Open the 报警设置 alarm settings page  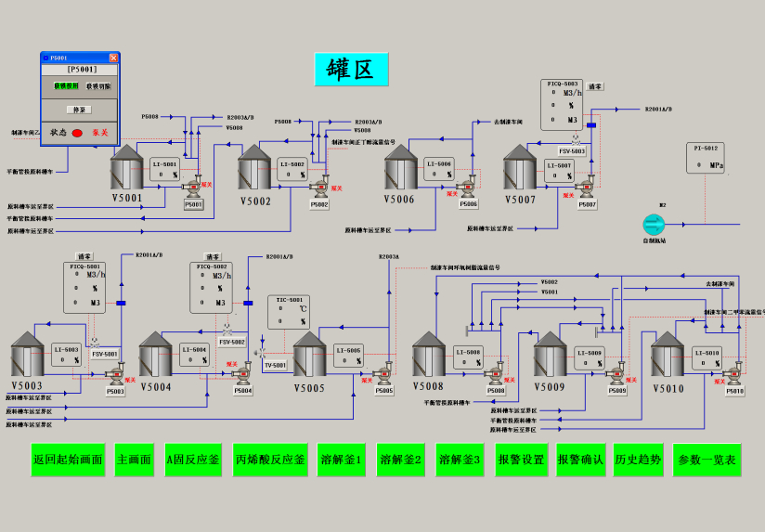(521, 460)
